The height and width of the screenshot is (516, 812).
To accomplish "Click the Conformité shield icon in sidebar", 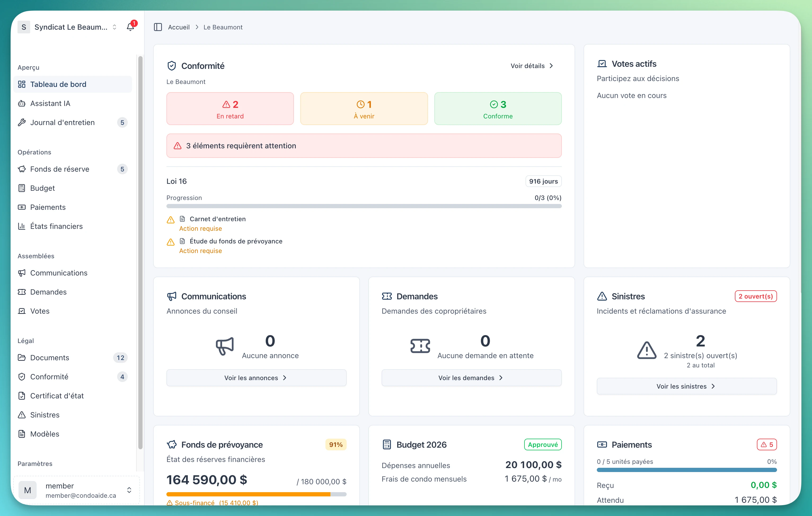I will tap(21, 376).
